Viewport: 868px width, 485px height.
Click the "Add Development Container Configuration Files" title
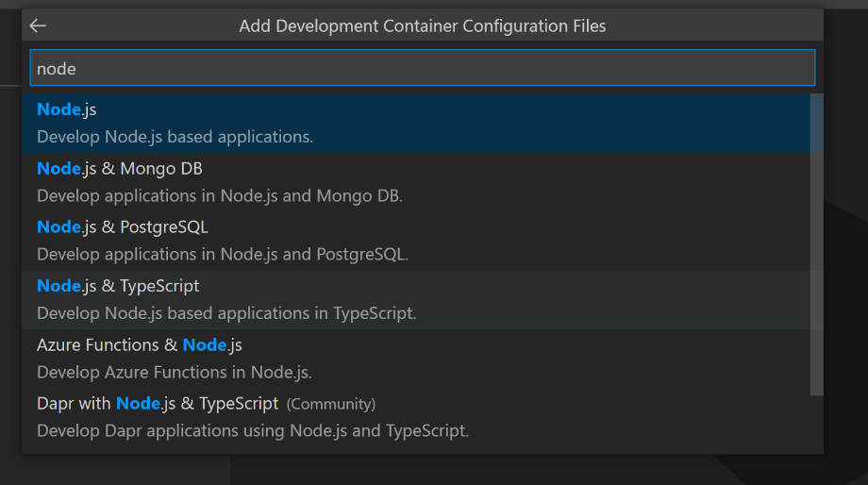click(423, 26)
